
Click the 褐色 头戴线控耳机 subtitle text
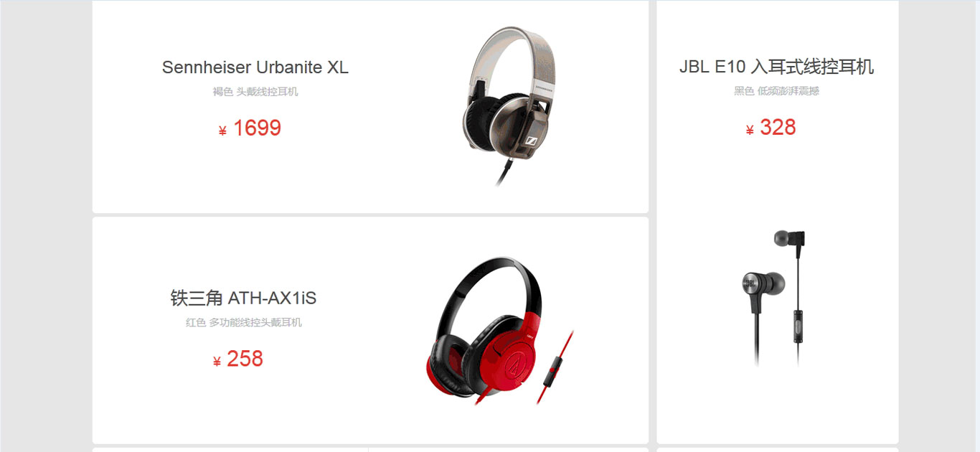click(255, 92)
